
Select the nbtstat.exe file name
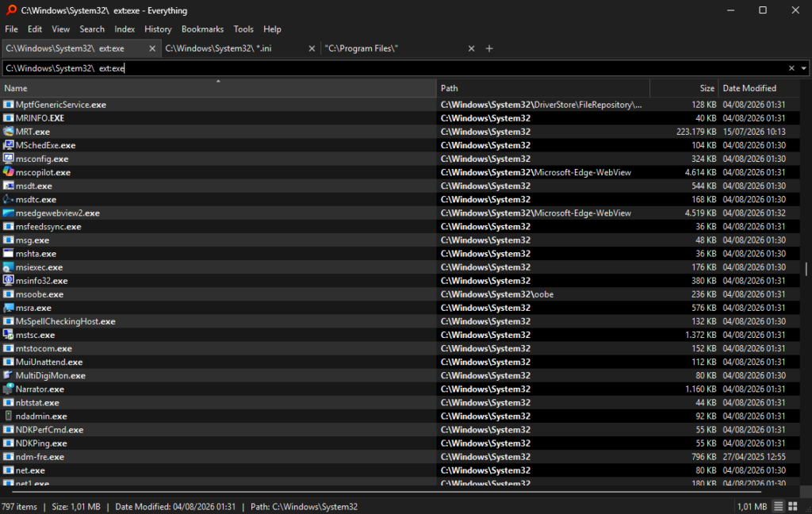pyautogui.click(x=37, y=403)
